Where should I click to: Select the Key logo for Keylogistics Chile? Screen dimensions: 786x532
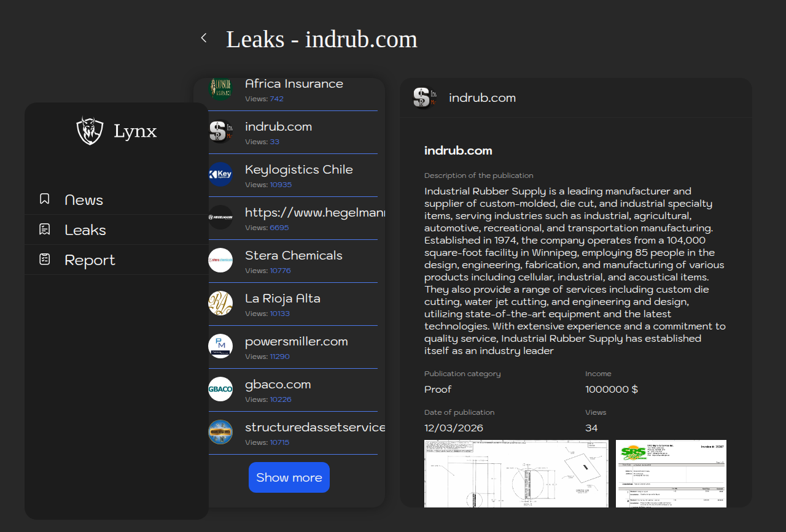(x=220, y=174)
